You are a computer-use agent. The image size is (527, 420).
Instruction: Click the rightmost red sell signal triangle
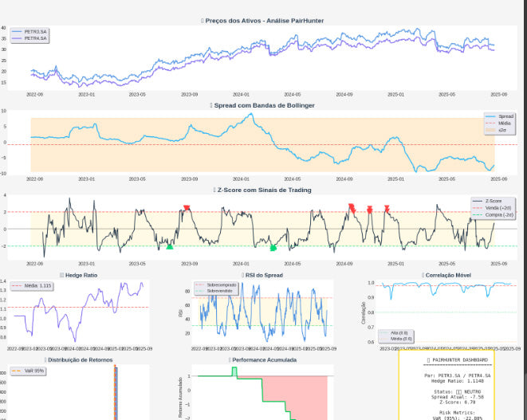[x=387, y=209]
